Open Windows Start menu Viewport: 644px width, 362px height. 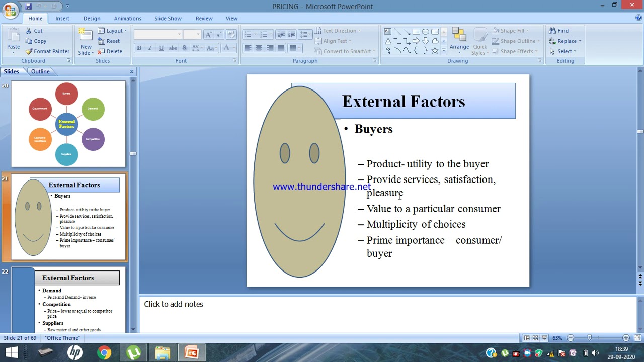pyautogui.click(x=11, y=353)
